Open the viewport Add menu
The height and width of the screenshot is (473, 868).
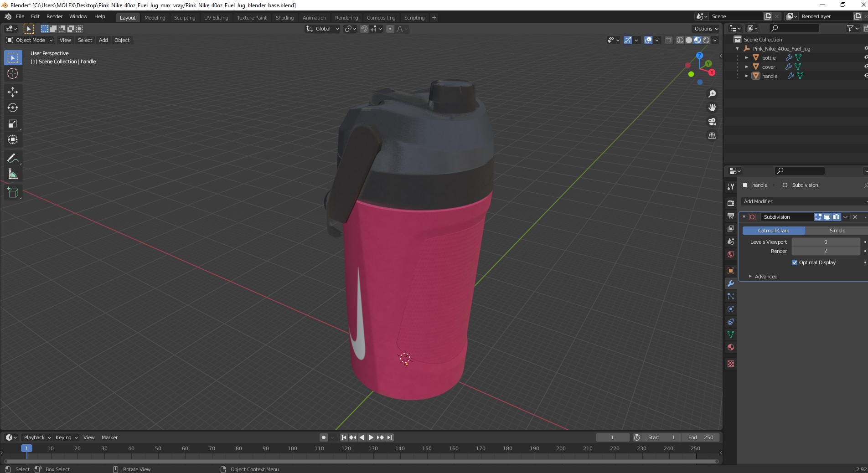[103, 40]
